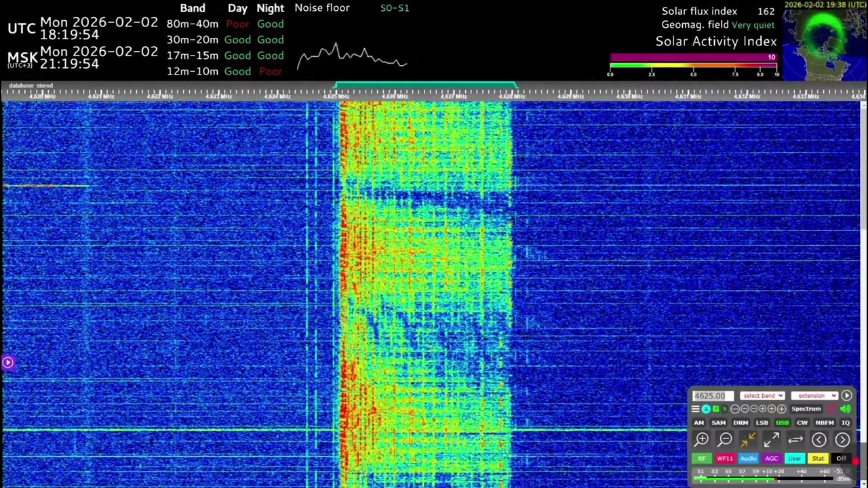Toggle the Spectrum display button
Viewport: 868px width, 488px height.
tap(806, 409)
